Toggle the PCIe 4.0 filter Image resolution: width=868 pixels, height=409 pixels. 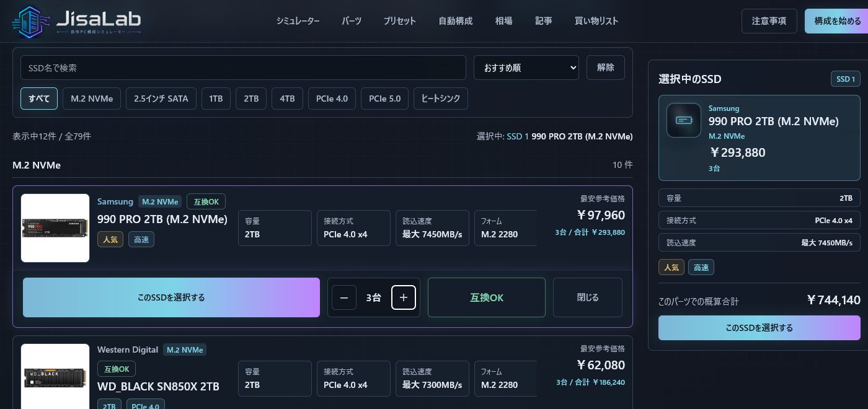332,99
